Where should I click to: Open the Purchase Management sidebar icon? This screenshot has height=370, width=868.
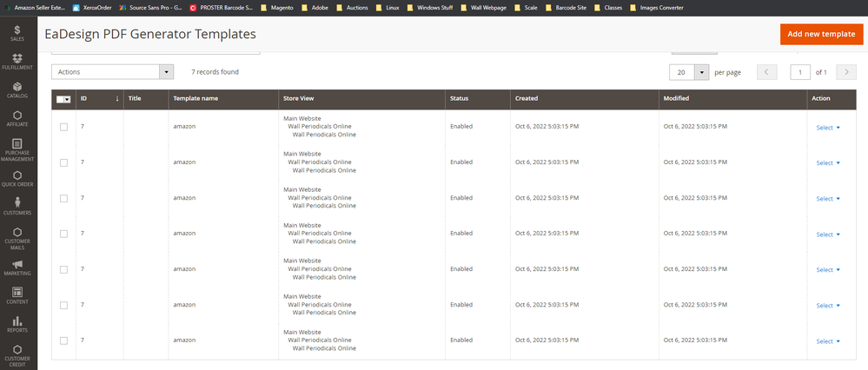tap(17, 149)
